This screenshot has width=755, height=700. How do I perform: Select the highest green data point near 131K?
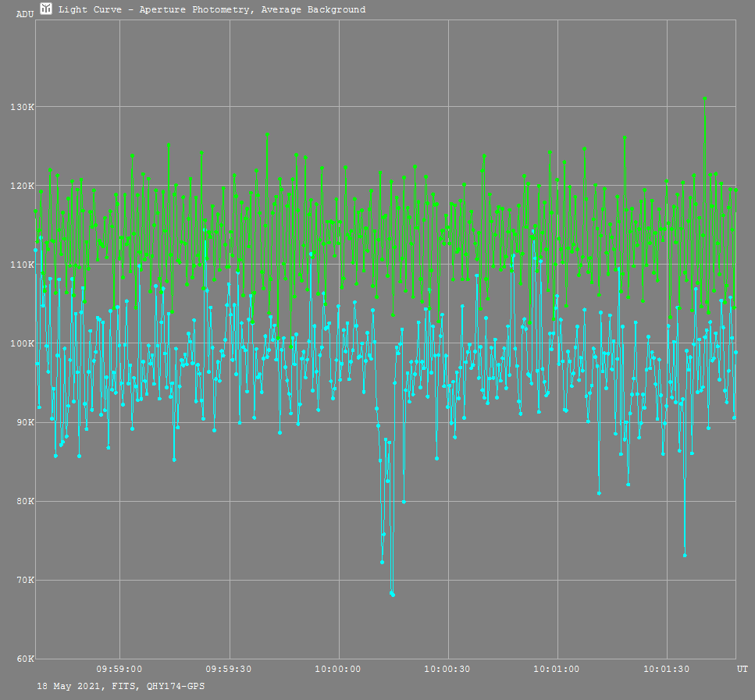pyautogui.click(x=704, y=98)
